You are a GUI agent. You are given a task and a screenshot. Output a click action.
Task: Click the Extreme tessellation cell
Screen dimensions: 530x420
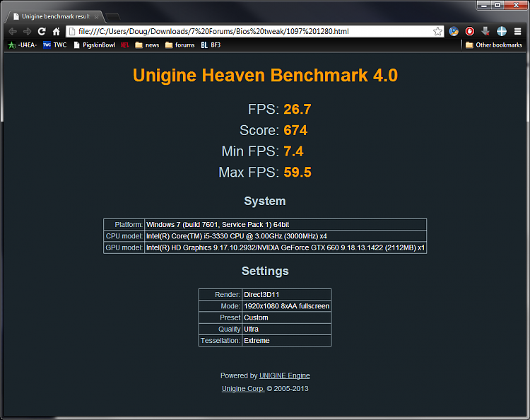286,341
